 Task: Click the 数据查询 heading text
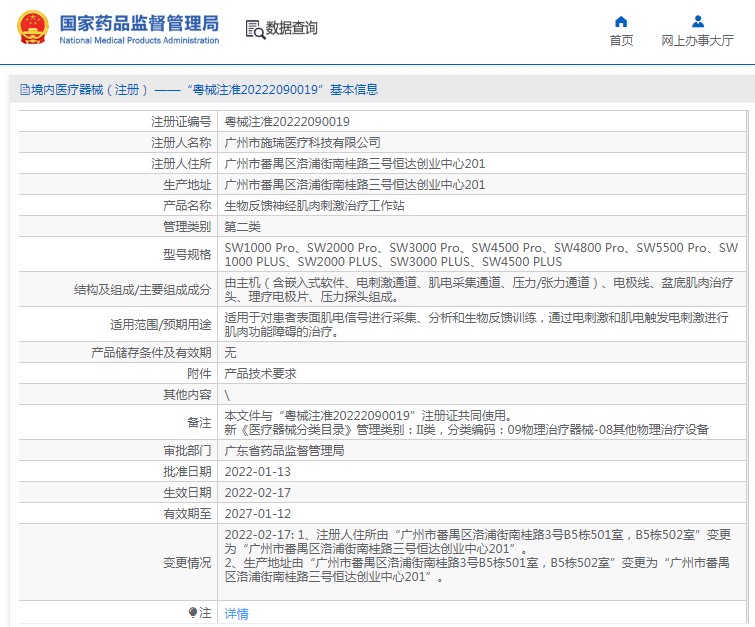[291, 29]
